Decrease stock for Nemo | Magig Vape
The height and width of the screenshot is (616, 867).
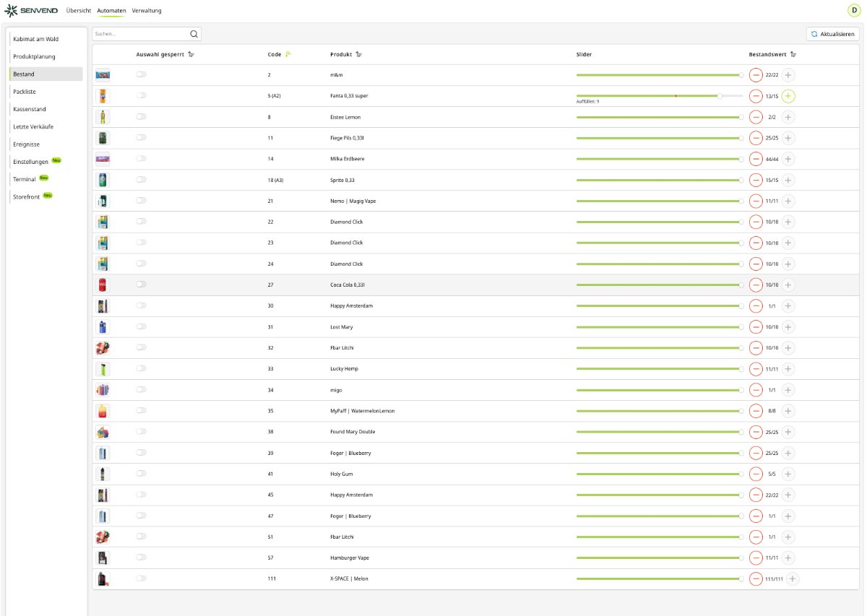pyautogui.click(x=756, y=201)
